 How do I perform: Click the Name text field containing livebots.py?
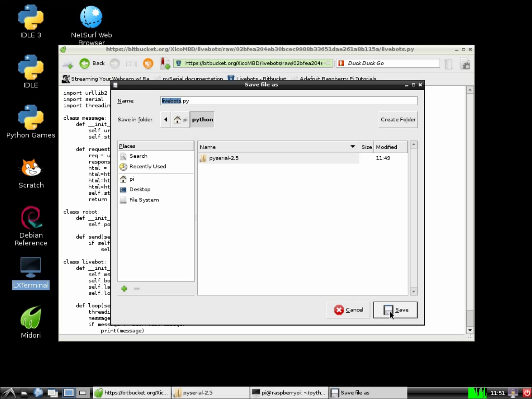coord(289,101)
